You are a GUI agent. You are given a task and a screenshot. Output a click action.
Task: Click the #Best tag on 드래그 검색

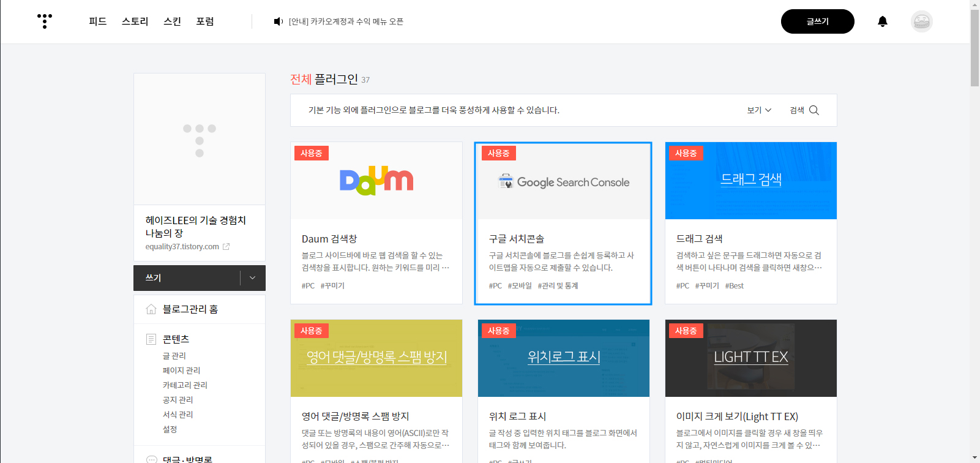(735, 286)
